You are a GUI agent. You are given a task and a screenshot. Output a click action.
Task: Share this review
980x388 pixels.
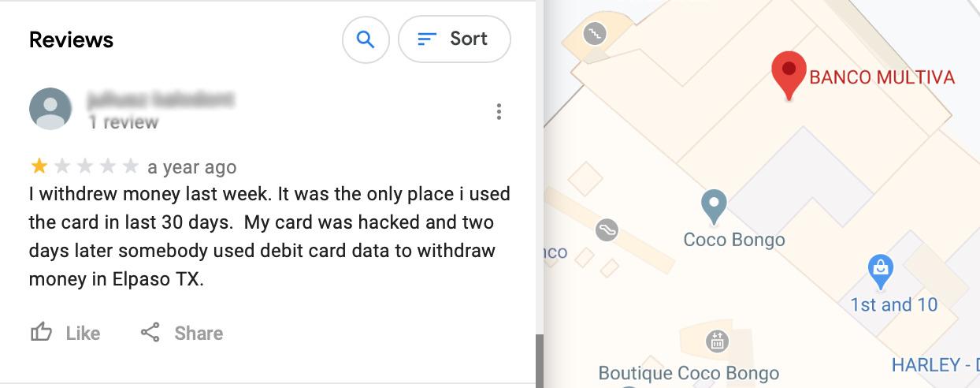click(181, 333)
